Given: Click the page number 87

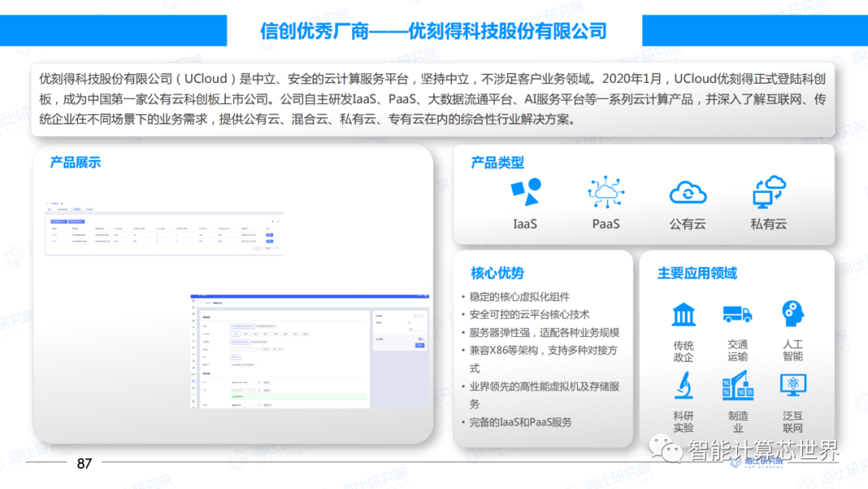Looking at the screenshot, I should (x=84, y=463).
